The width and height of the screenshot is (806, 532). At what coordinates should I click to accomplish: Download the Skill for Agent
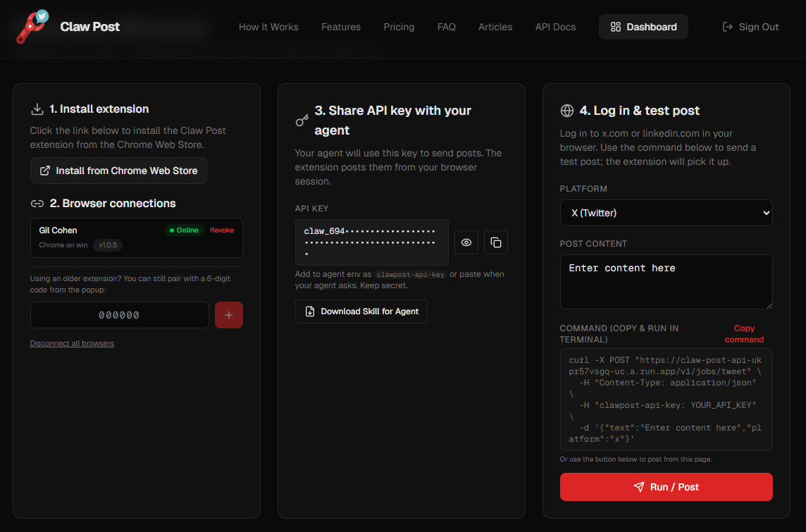[361, 311]
